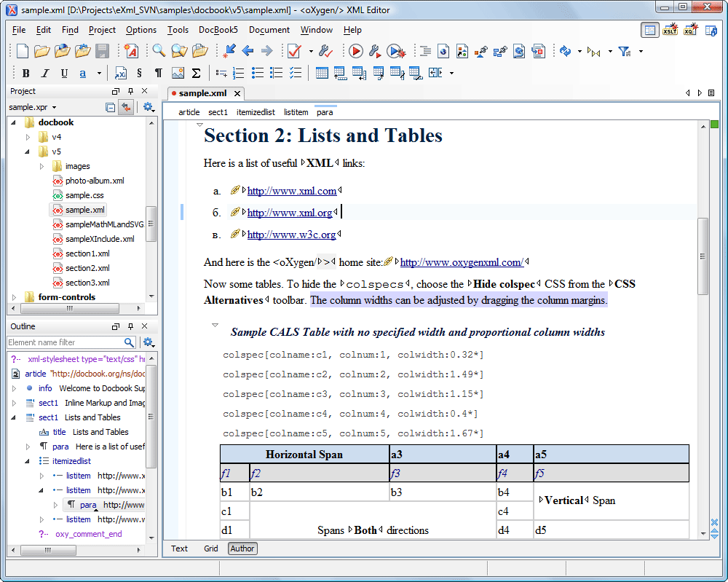Click the editor vertical scrollbar thumb

pyautogui.click(x=703, y=256)
